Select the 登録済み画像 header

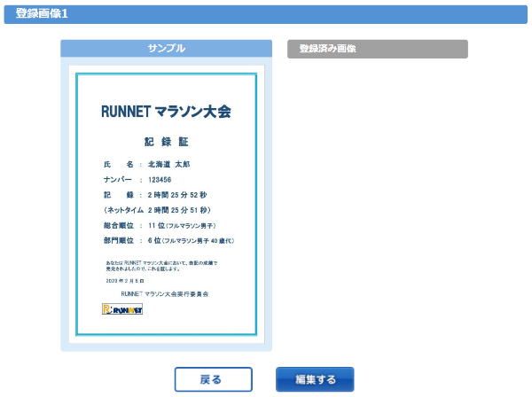click(377, 49)
